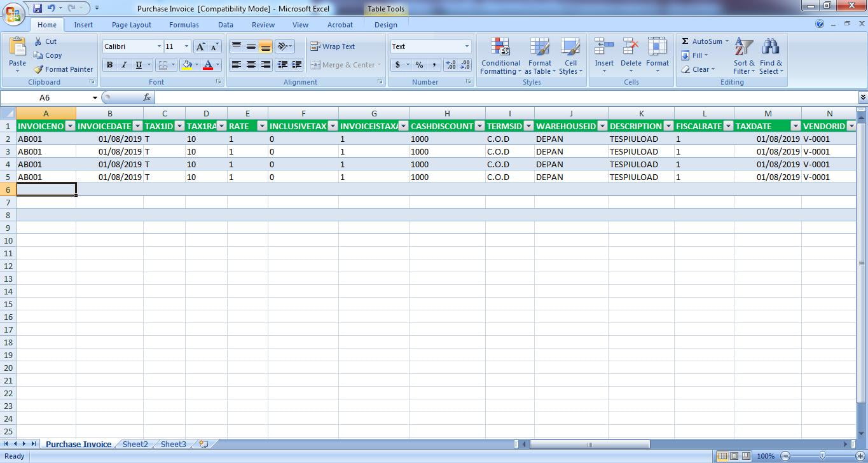
Task: Expand the Text number format dropdown
Action: [466, 46]
